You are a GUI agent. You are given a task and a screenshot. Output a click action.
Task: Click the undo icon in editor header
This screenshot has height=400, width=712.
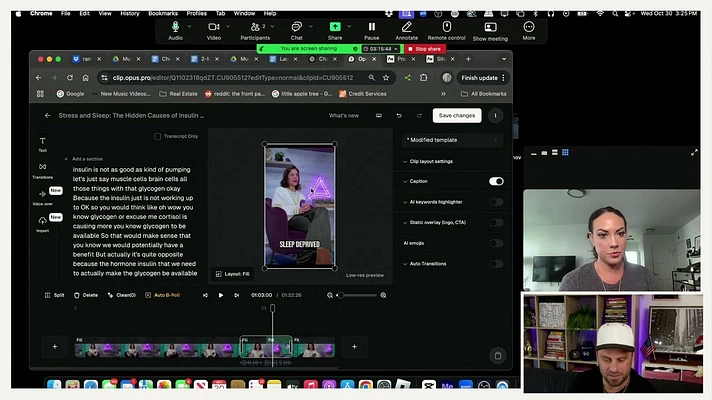[x=399, y=115]
